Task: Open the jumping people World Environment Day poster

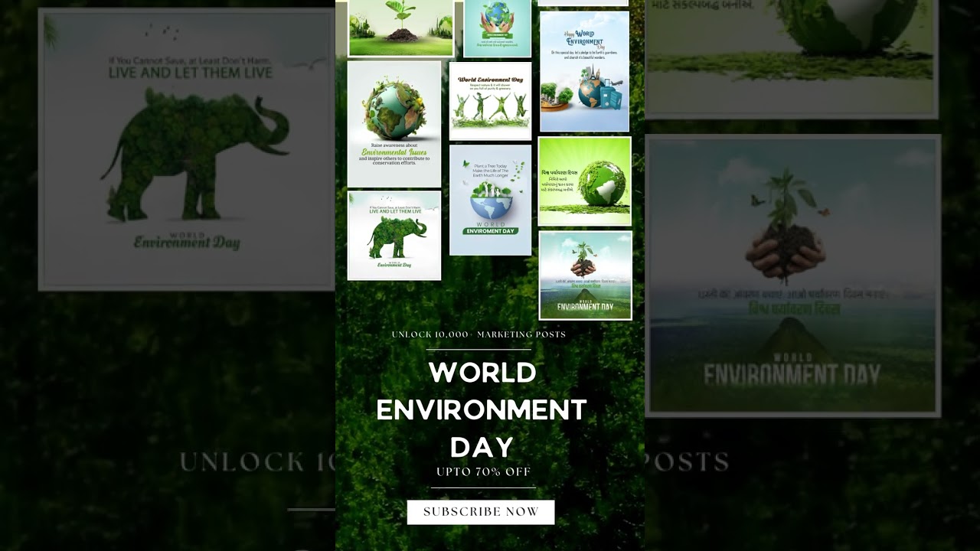Action: (490, 101)
